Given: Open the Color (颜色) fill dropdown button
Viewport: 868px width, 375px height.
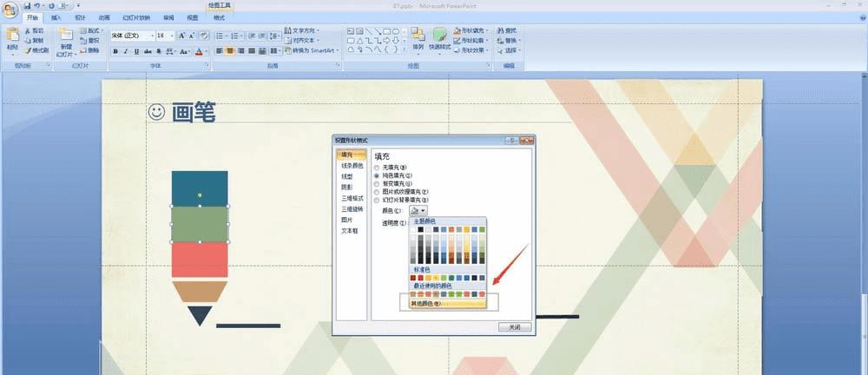Looking at the screenshot, I should tap(418, 210).
